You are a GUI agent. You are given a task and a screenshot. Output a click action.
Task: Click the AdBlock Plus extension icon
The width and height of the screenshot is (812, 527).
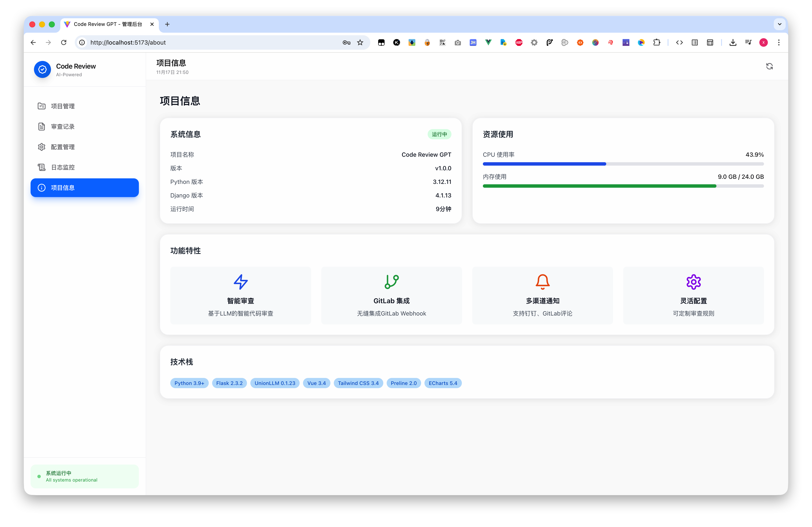click(x=519, y=43)
